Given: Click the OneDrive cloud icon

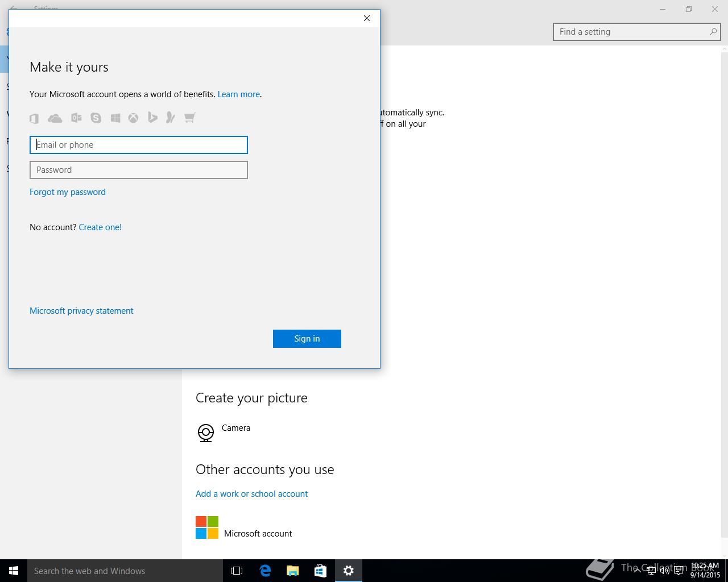Looking at the screenshot, I should (x=55, y=118).
